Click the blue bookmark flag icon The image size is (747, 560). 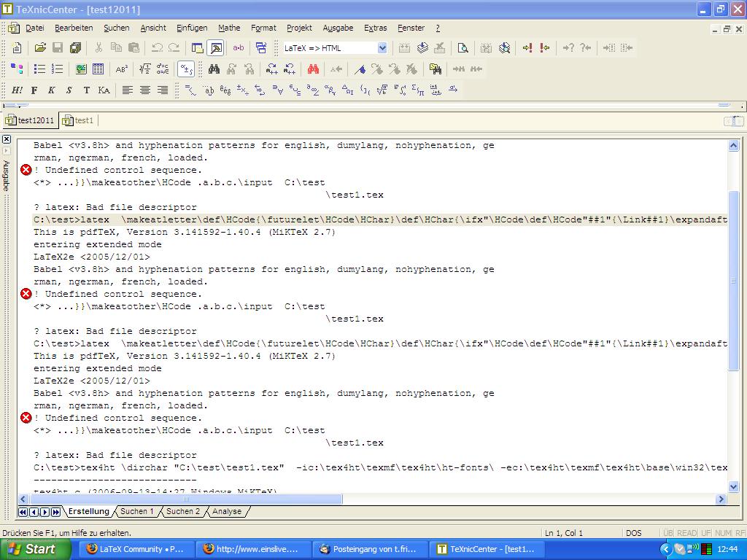click(x=360, y=69)
